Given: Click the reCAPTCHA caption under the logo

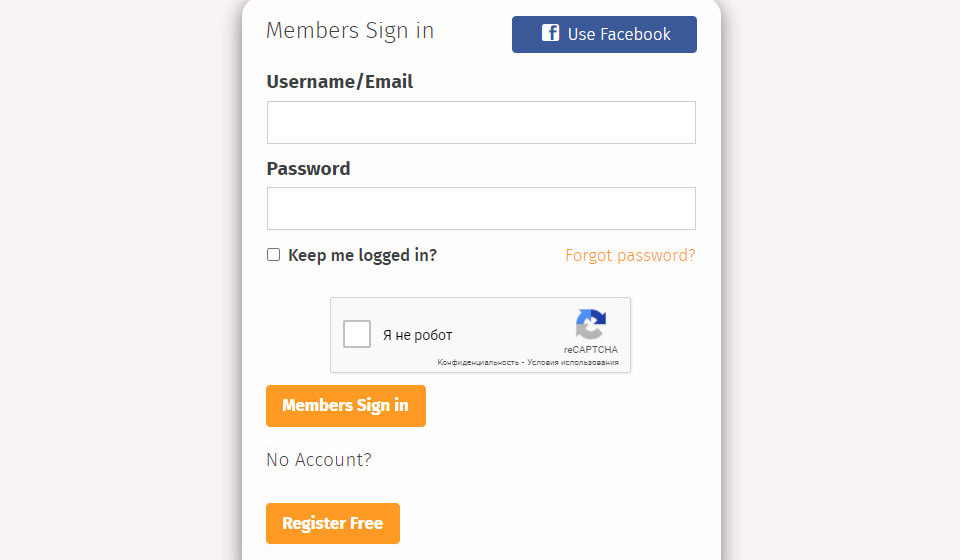Looking at the screenshot, I should (590, 350).
